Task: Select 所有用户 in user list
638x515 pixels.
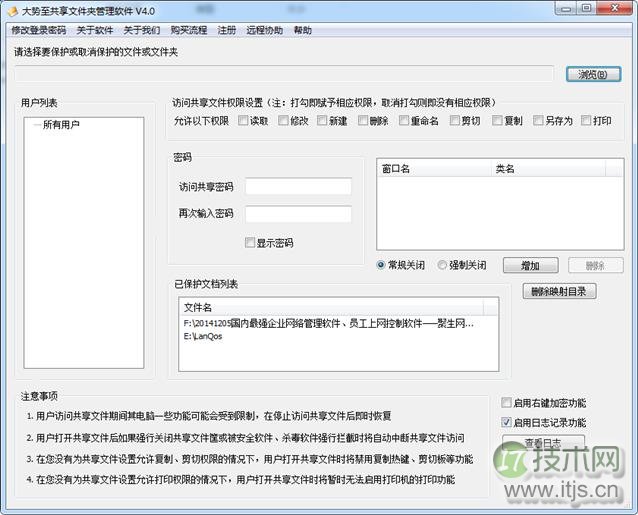Action: click(x=61, y=124)
